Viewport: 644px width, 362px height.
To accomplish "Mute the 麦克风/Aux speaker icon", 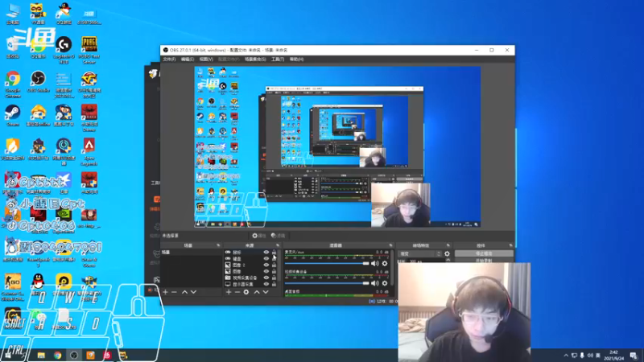I will click(x=374, y=264).
